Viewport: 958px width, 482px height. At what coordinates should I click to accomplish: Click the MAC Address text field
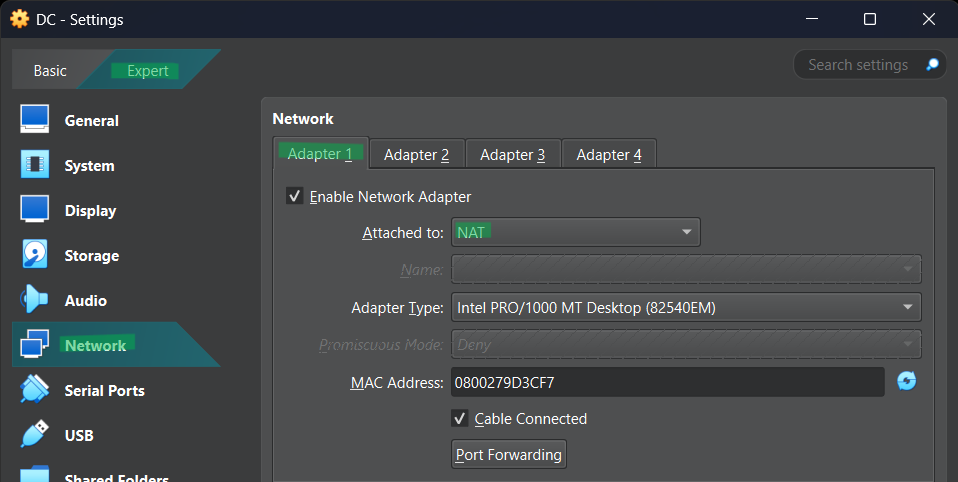[667, 382]
